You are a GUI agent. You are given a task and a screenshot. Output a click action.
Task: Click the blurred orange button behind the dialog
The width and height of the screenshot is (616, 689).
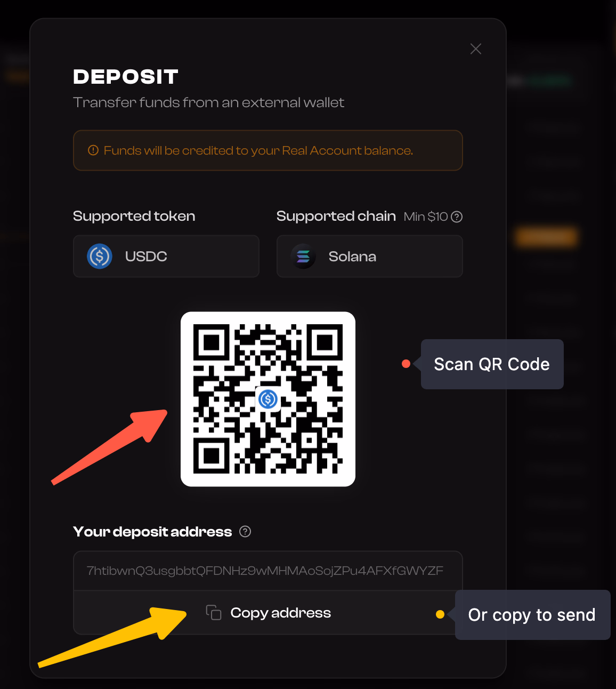tap(546, 237)
